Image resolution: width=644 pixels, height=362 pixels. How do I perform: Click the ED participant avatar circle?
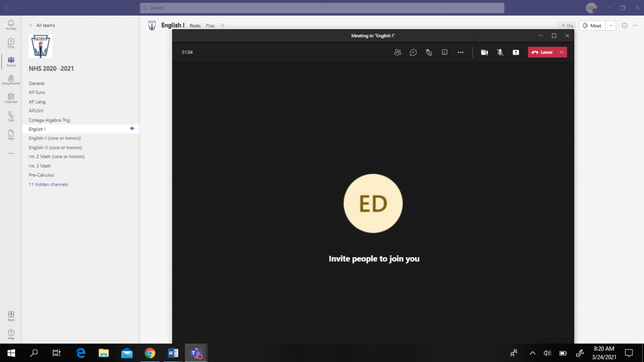(x=373, y=203)
